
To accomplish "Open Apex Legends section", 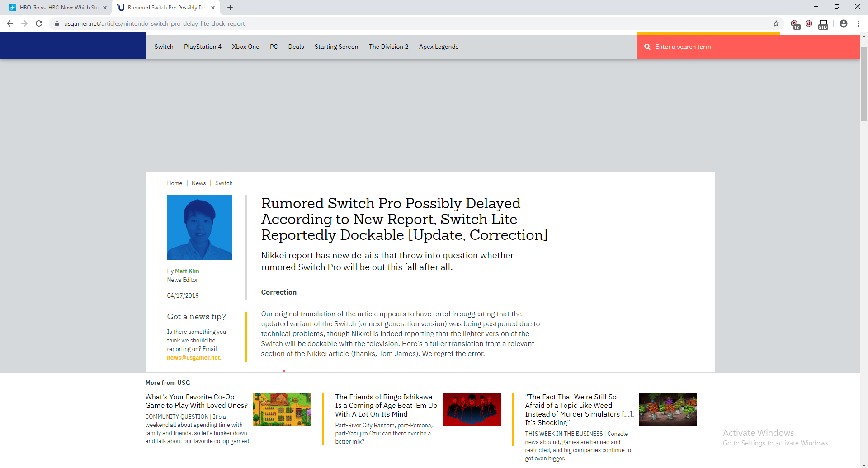I will [x=439, y=47].
